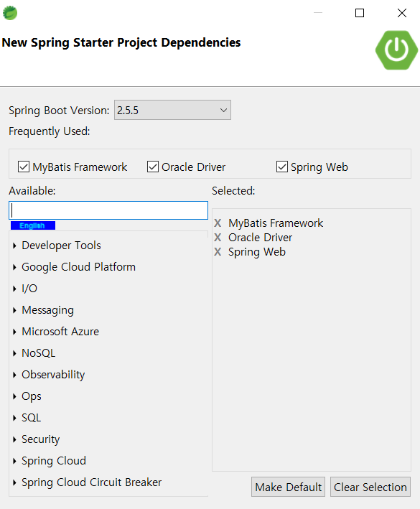Expand the Observability category
Viewport: 420px width, 509px height.
14,375
